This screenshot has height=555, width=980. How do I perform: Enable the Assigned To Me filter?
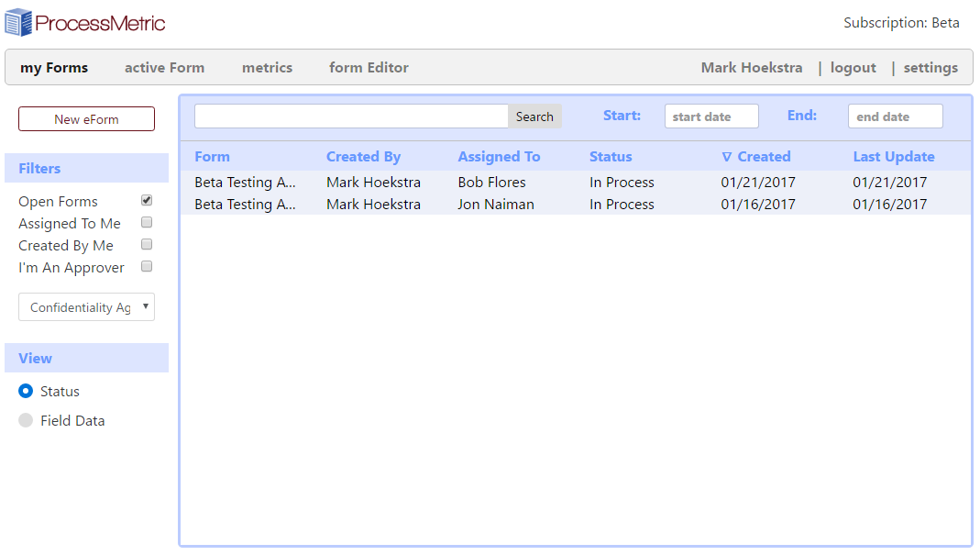click(x=147, y=222)
